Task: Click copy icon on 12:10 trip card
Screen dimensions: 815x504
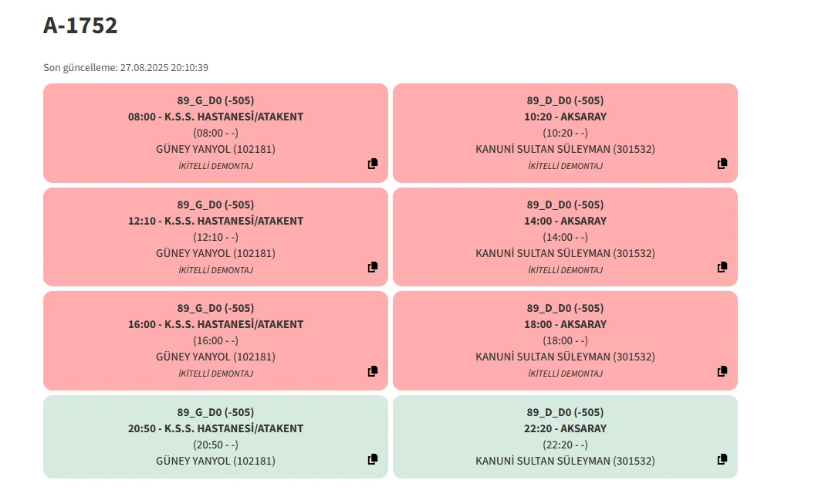Action: click(373, 267)
